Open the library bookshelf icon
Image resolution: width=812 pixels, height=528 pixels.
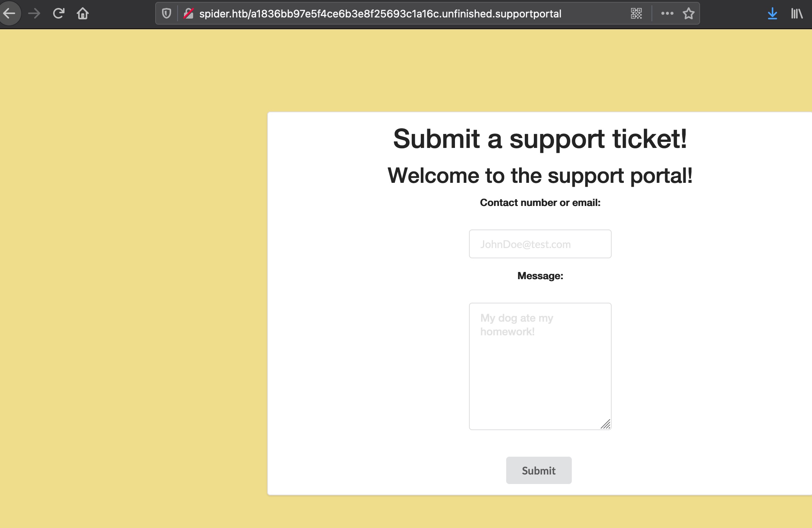click(x=796, y=14)
